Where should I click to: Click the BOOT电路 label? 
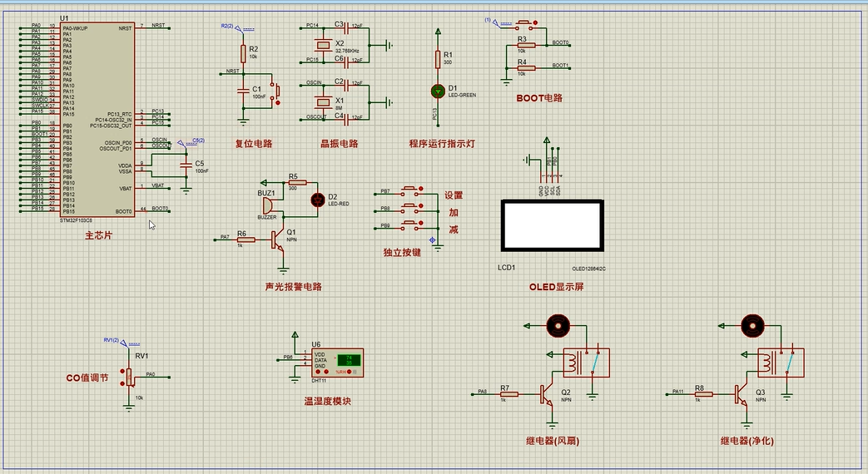(x=539, y=98)
